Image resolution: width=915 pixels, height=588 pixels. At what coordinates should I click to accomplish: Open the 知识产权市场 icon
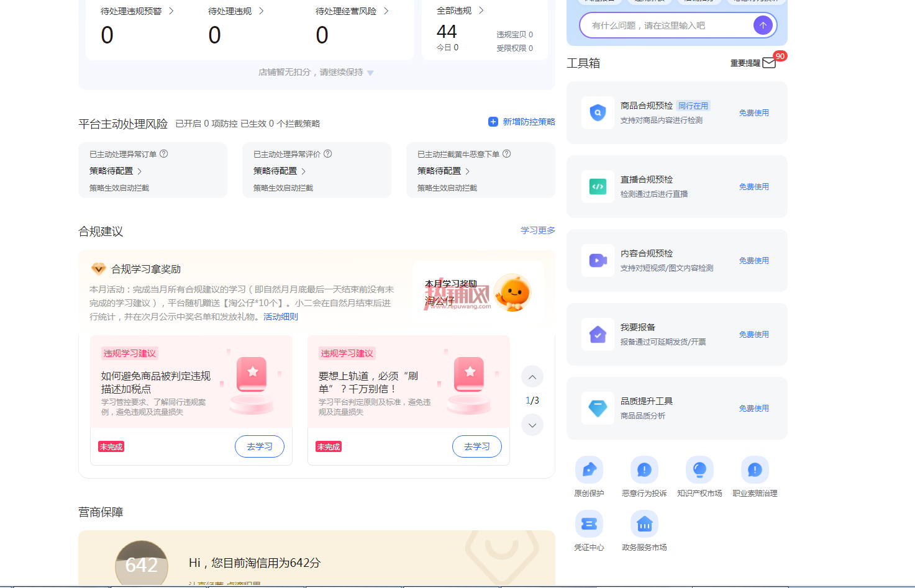pos(699,469)
